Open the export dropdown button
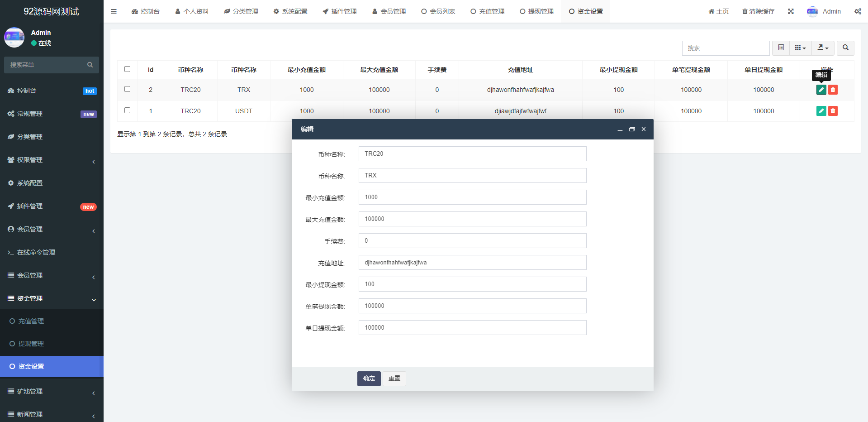 pyautogui.click(x=823, y=48)
